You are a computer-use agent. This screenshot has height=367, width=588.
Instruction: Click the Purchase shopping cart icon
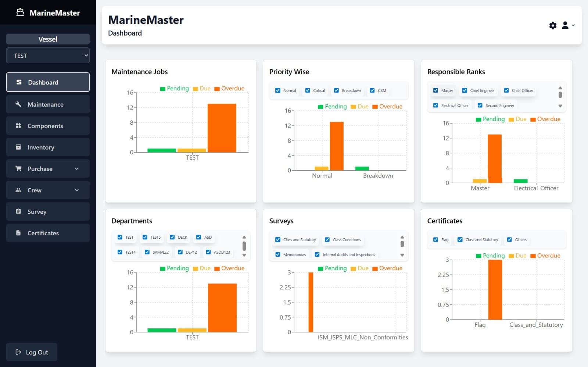[18, 168]
